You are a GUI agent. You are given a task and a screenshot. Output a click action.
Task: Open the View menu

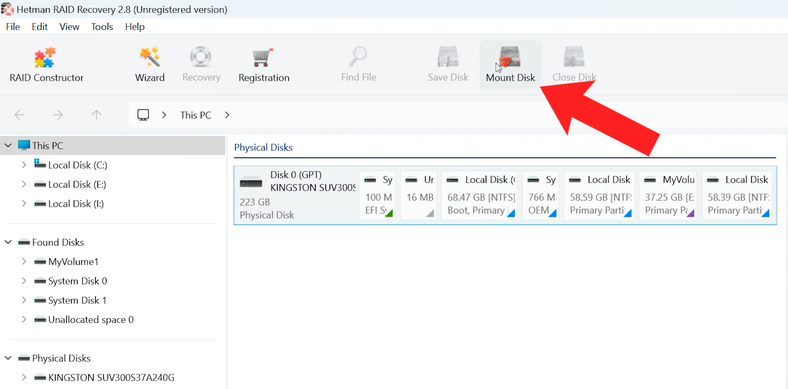tap(69, 27)
